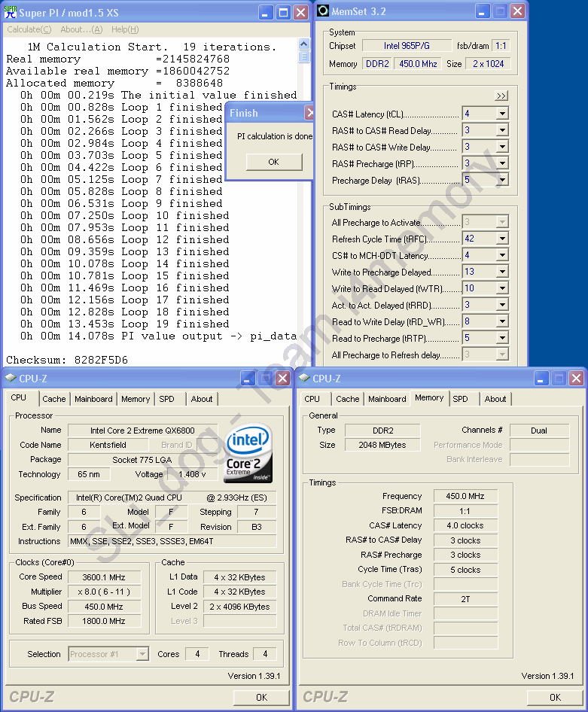This screenshot has height=712, width=588.
Task: Close the Finish dialog
Action: tap(309, 113)
